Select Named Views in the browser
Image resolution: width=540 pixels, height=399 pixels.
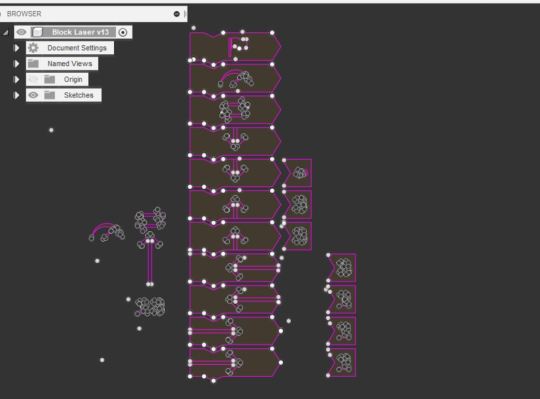70,64
